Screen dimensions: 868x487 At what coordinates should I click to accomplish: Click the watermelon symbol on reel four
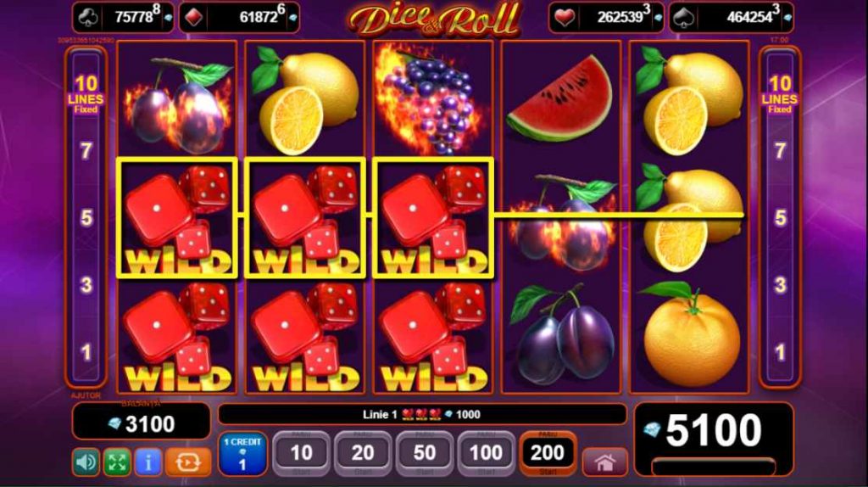click(560, 98)
